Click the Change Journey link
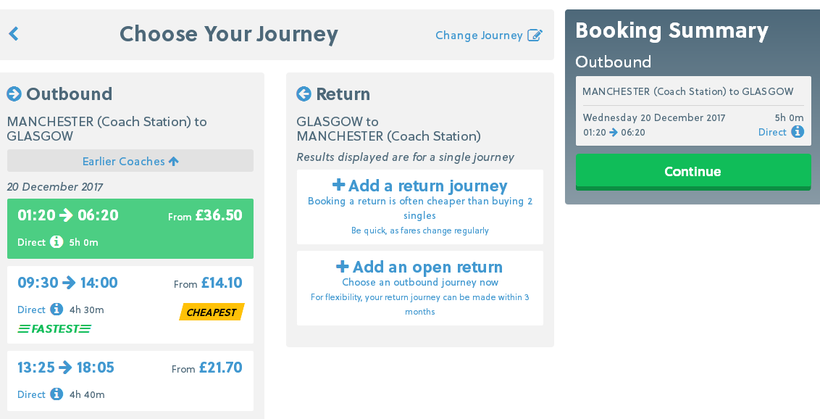This screenshot has width=820, height=419. coord(479,35)
